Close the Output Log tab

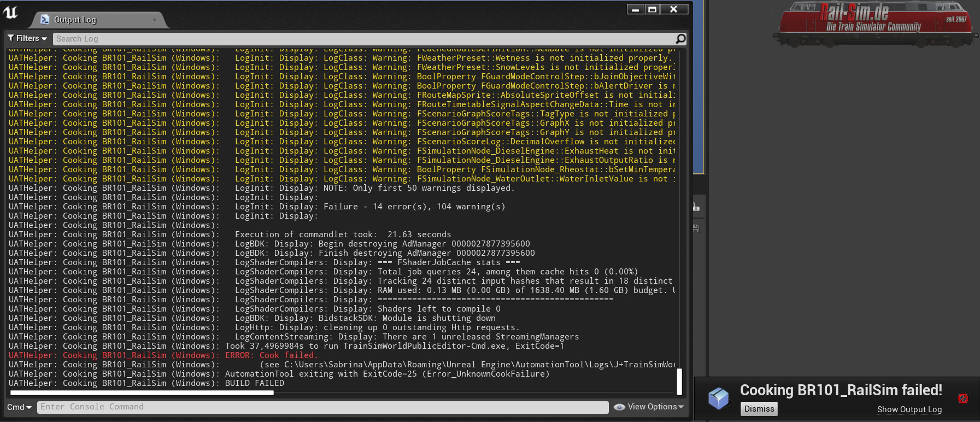[155, 20]
